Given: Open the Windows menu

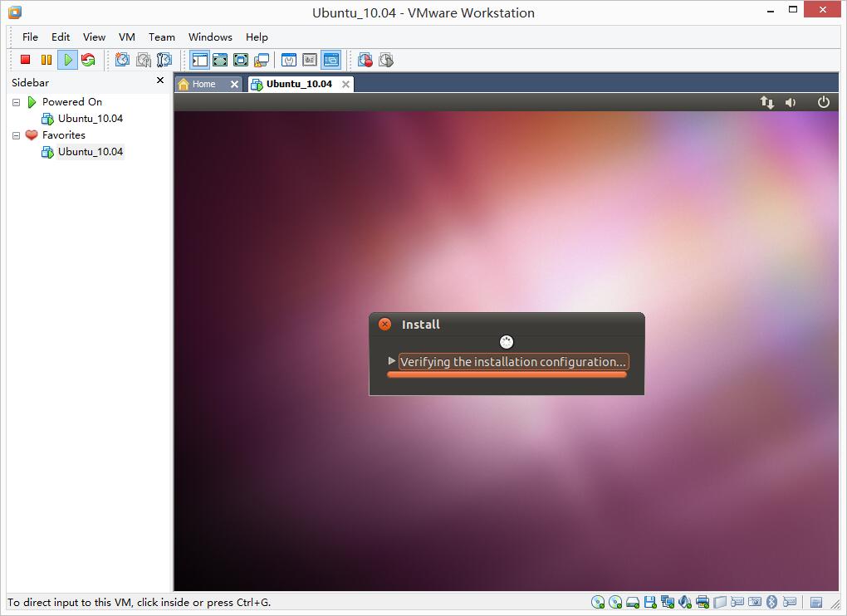Looking at the screenshot, I should click(210, 37).
